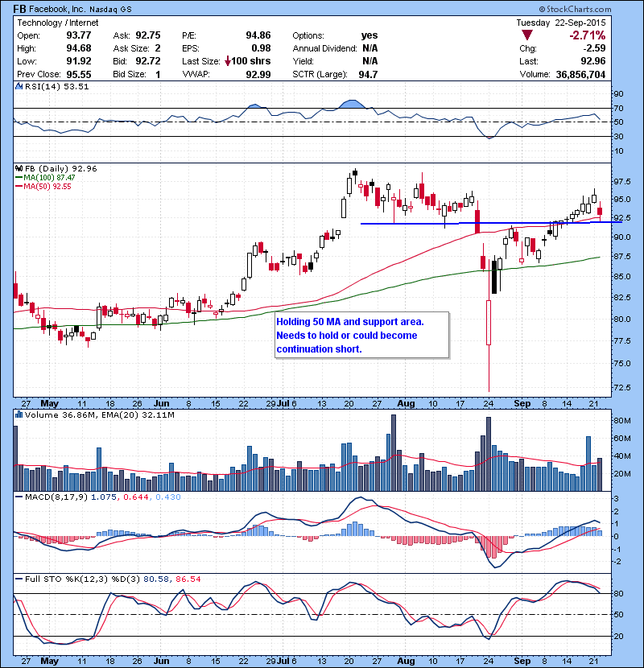644x668 pixels.
Task: Click the Sep label on the bottom date axis
Action: [x=522, y=661]
